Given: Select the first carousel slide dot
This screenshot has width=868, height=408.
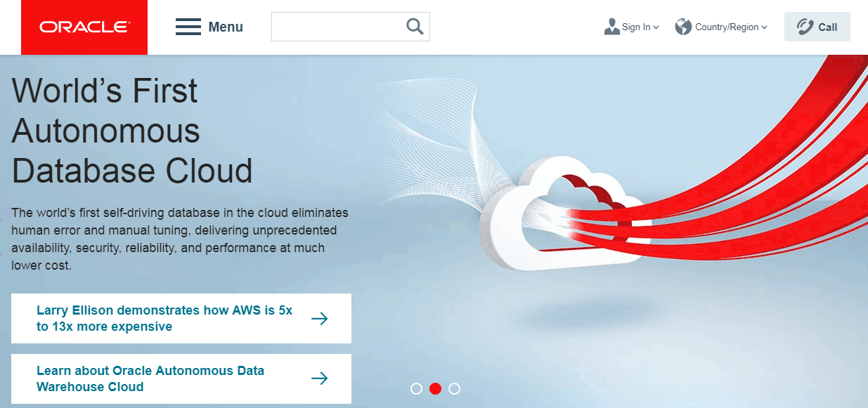Looking at the screenshot, I should [416, 388].
